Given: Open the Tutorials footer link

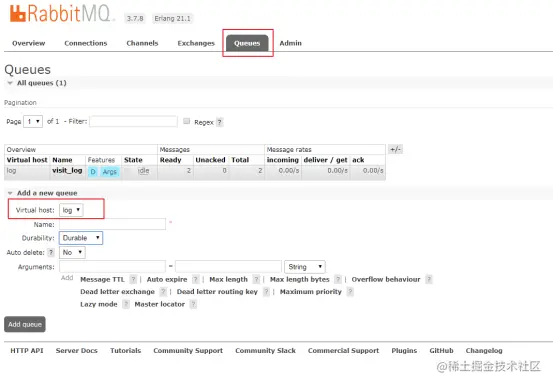Looking at the screenshot, I should (x=126, y=351).
